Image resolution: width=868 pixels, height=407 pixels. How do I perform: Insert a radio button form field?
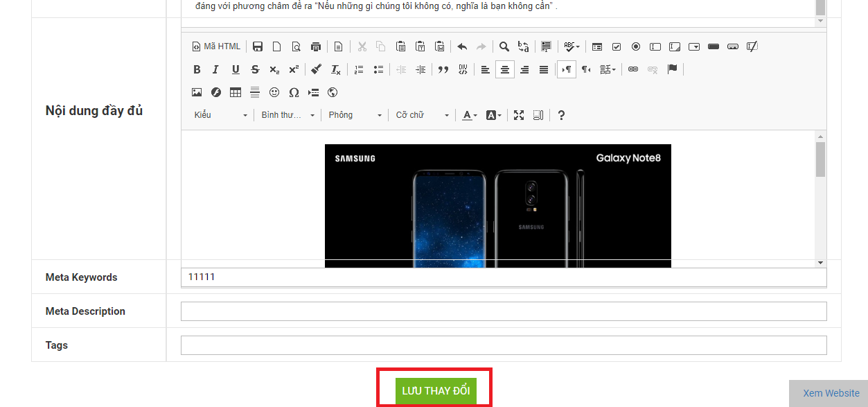(635, 46)
